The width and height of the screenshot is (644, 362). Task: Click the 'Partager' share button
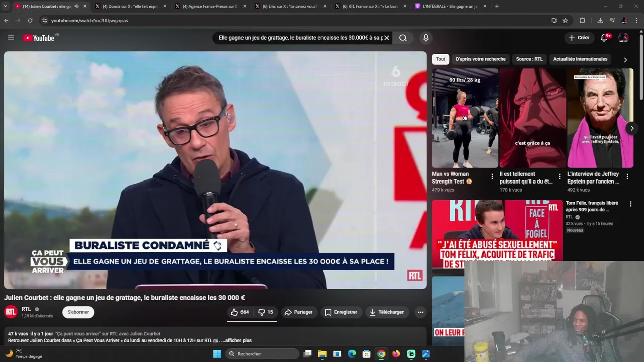298,312
